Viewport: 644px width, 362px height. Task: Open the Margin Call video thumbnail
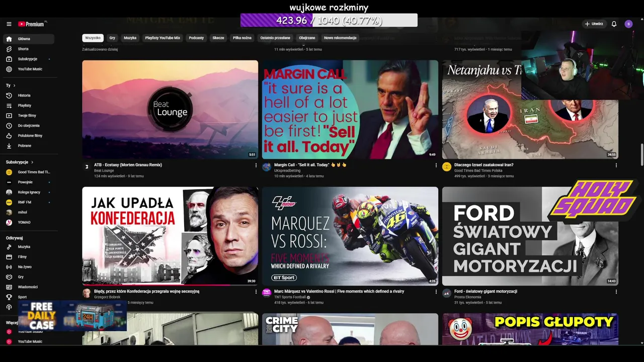(x=350, y=110)
